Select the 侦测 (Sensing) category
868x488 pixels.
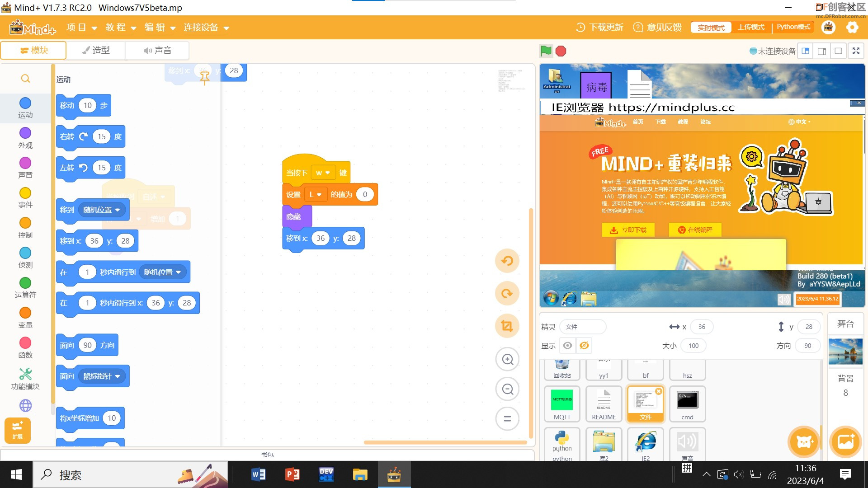click(x=25, y=258)
